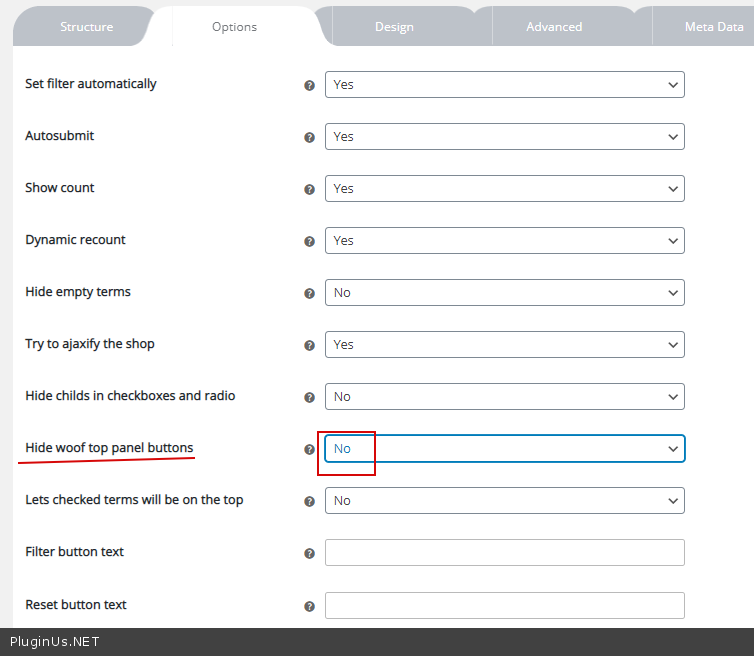754x656 pixels.
Task: Click the Filter button text input field
Action: coord(504,553)
